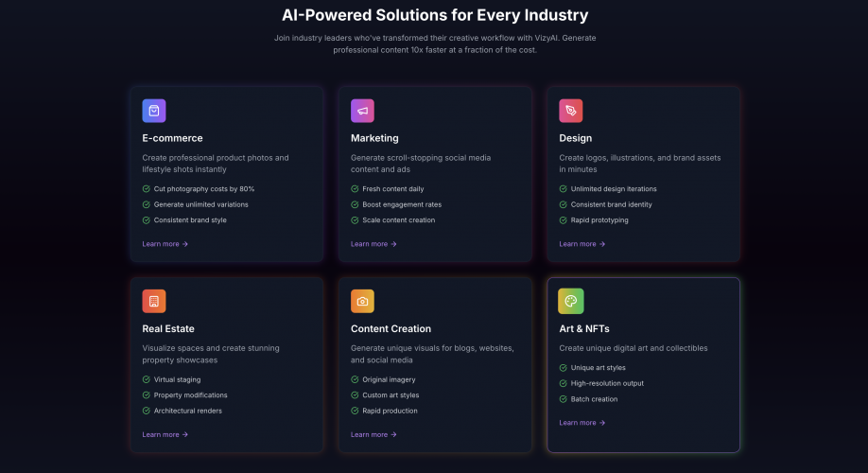Click check icon beside Unique art styles
868x473 pixels.
(563, 368)
